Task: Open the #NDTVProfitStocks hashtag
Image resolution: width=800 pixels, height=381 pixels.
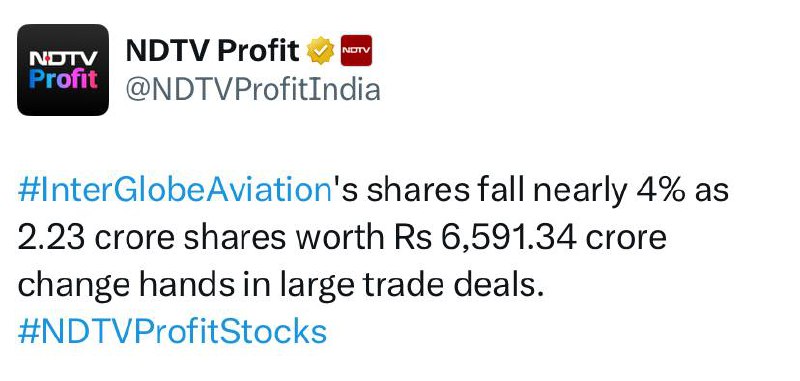Action: click(172, 332)
